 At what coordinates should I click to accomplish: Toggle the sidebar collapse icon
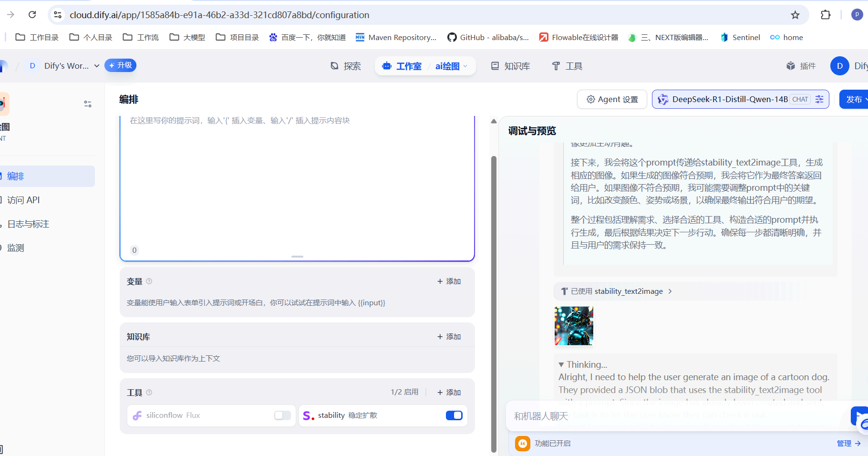tap(88, 104)
